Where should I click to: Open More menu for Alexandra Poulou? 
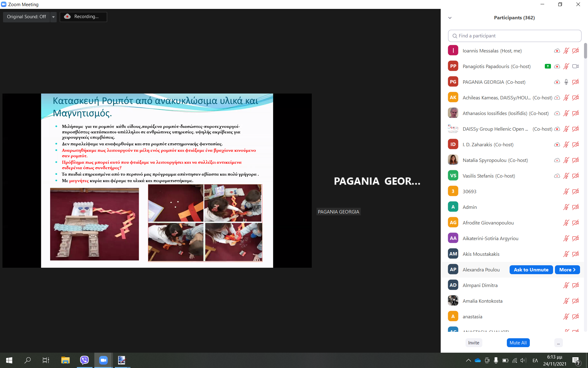(x=567, y=270)
